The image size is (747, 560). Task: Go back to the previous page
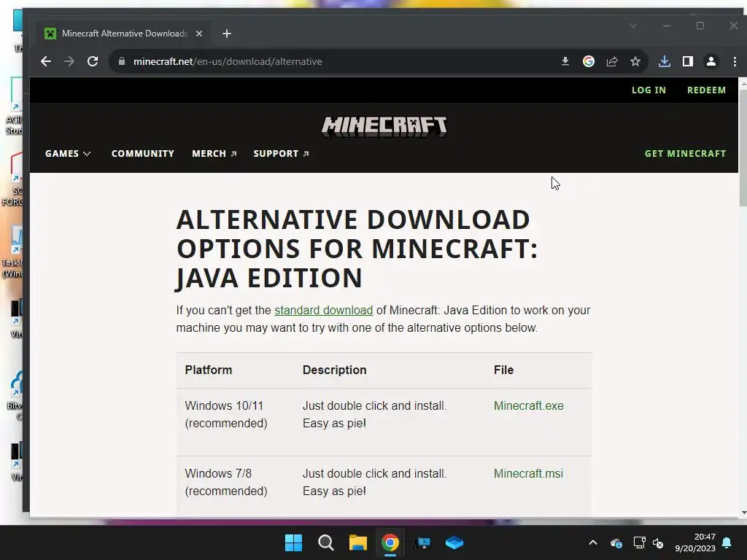coord(46,61)
